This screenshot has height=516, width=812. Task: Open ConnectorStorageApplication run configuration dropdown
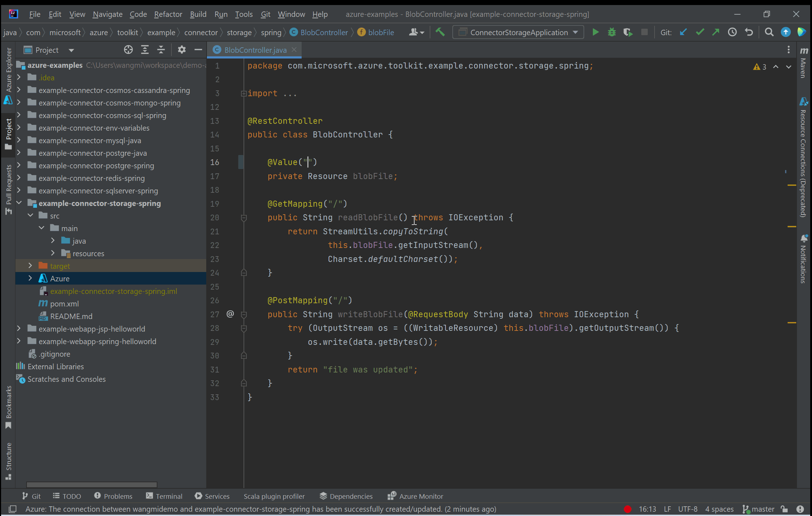pos(518,32)
